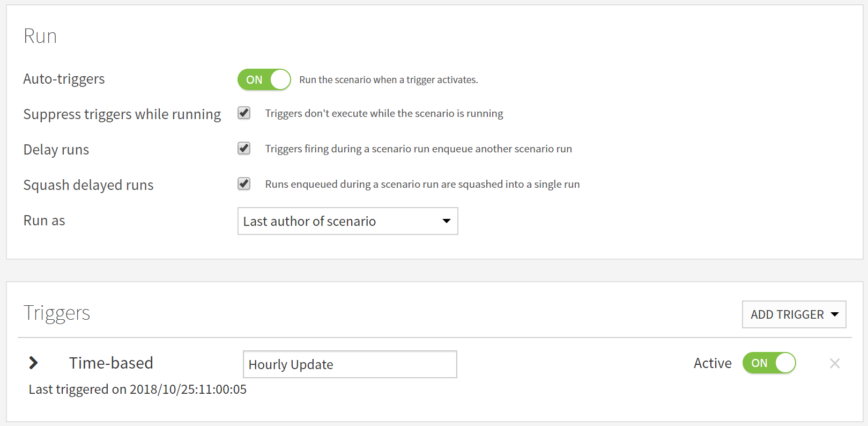Click the Suppress triggers while running label
868x426 pixels.
[122, 114]
